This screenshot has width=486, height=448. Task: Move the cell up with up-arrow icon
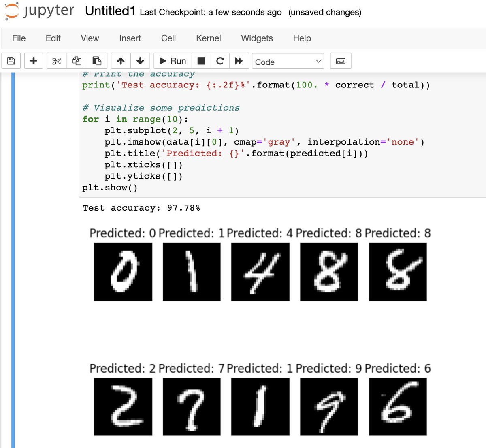point(120,60)
